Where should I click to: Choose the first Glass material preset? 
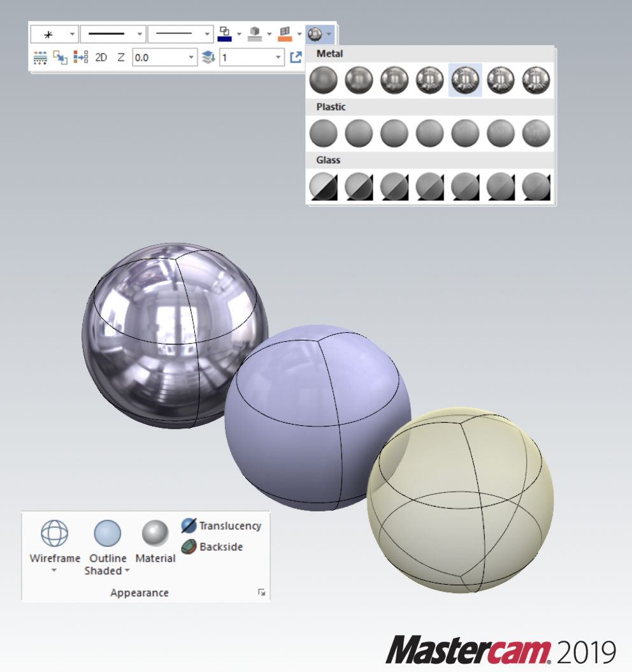click(x=323, y=187)
